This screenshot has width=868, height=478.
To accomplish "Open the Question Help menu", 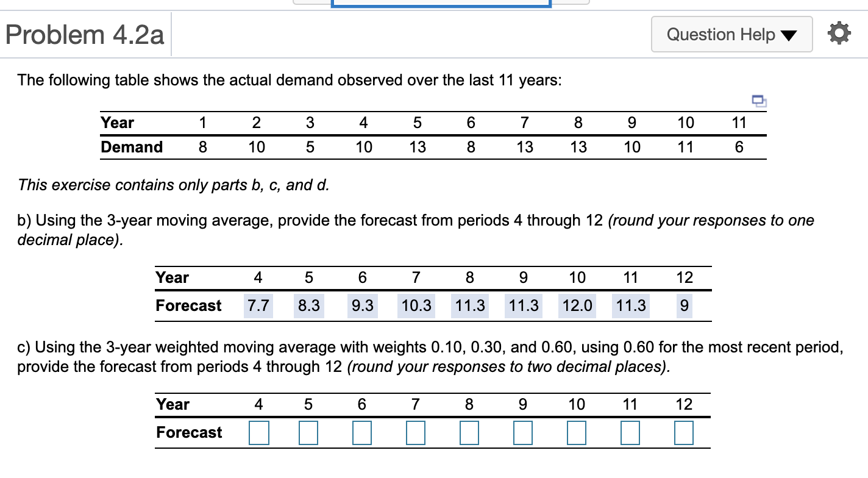I will click(x=731, y=34).
